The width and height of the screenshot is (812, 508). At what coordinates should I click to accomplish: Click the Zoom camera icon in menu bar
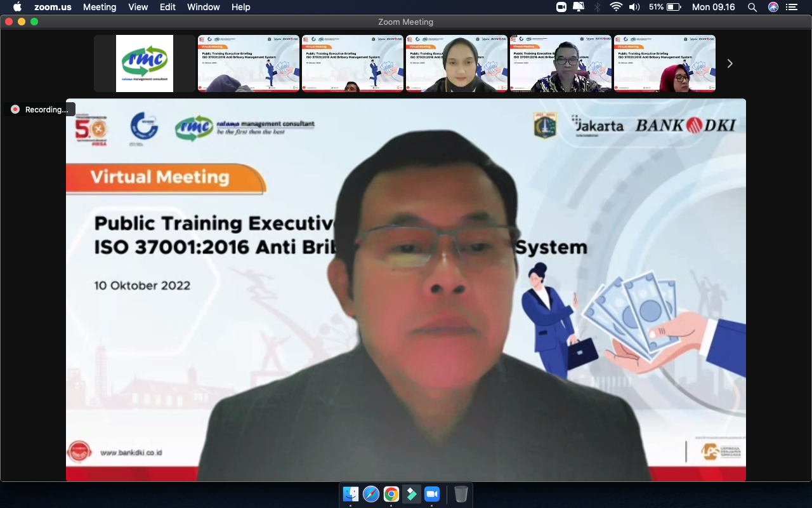pyautogui.click(x=560, y=7)
